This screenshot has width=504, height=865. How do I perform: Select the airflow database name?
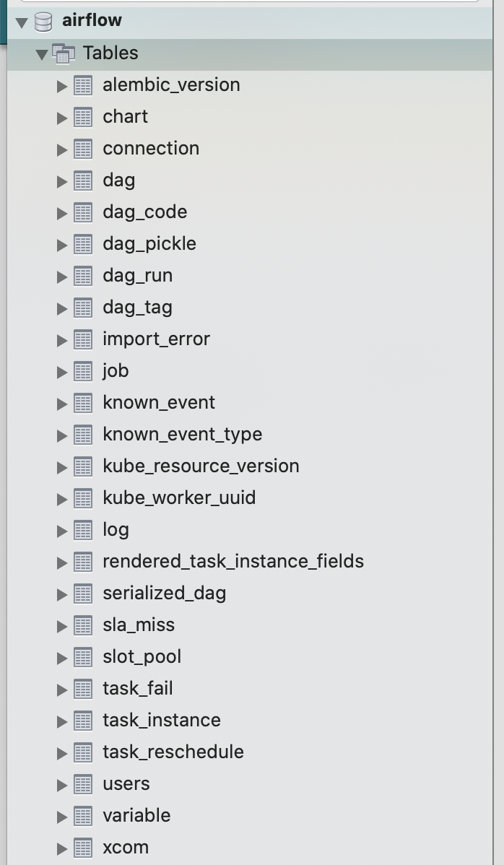[92, 20]
